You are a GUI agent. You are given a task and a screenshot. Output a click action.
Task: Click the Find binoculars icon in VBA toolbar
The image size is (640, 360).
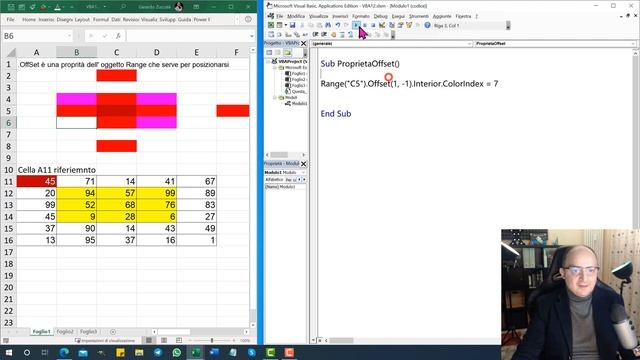[x=328, y=25]
